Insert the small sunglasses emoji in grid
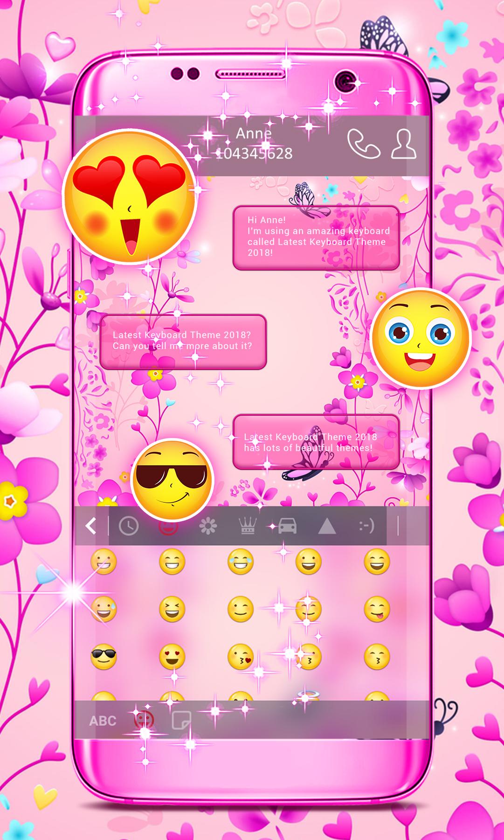The image size is (504, 840). click(103, 657)
